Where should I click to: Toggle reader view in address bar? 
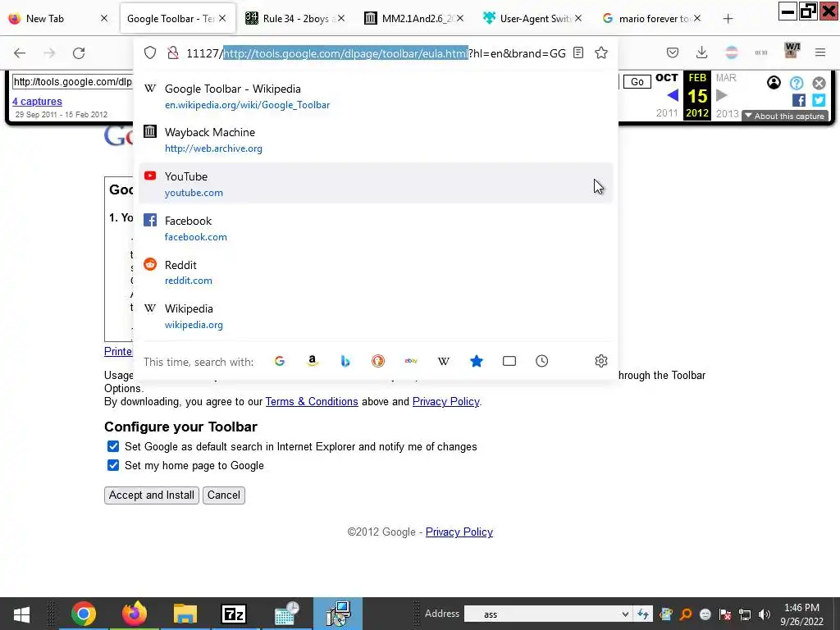pos(578,52)
